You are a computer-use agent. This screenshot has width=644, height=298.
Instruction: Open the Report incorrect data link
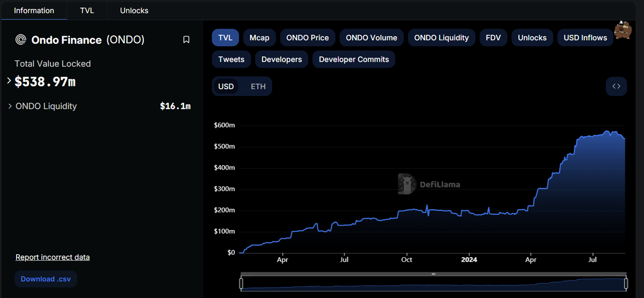coord(52,257)
